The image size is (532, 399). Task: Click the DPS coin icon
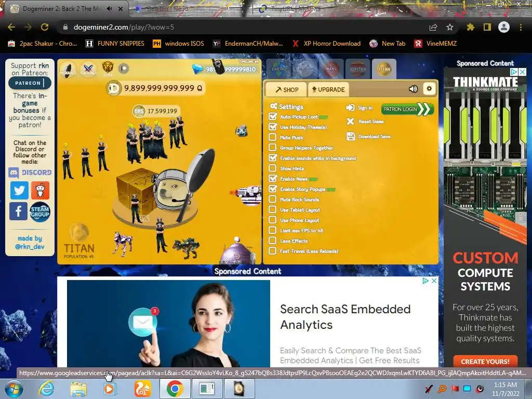pyautogui.click(x=138, y=111)
